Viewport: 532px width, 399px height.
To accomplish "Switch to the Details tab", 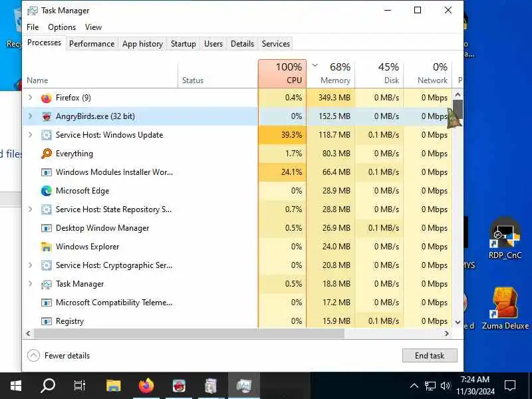I will point(242,44).
